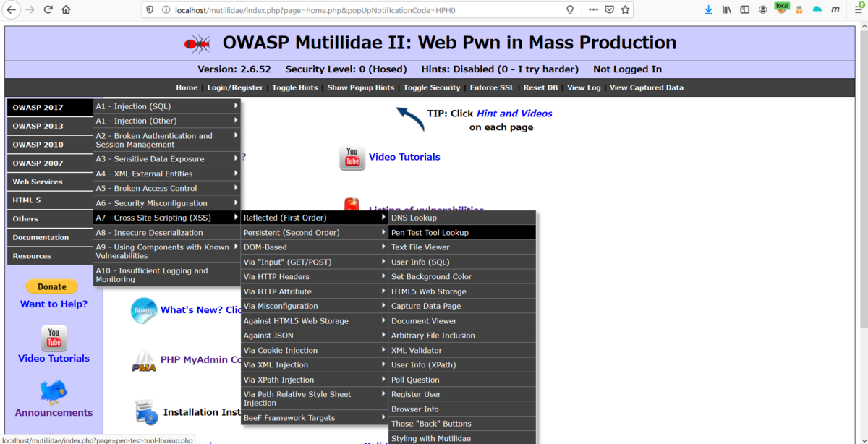Open the Web Services menu
868x444 pixels.
click(50, 182)
